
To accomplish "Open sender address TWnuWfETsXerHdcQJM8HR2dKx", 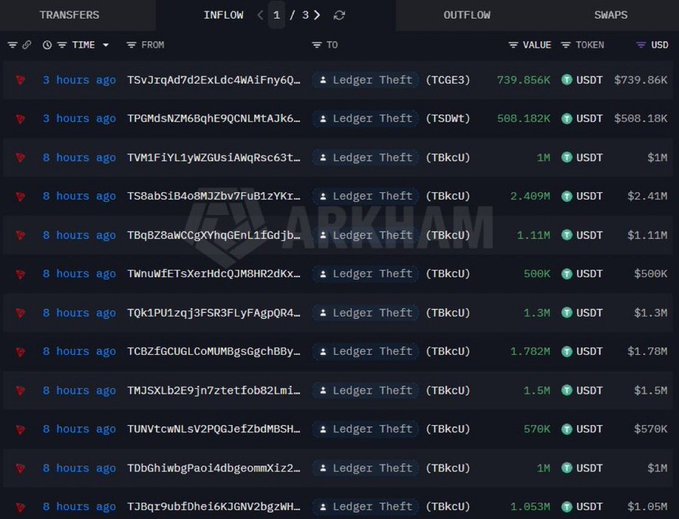I will 213,274.
